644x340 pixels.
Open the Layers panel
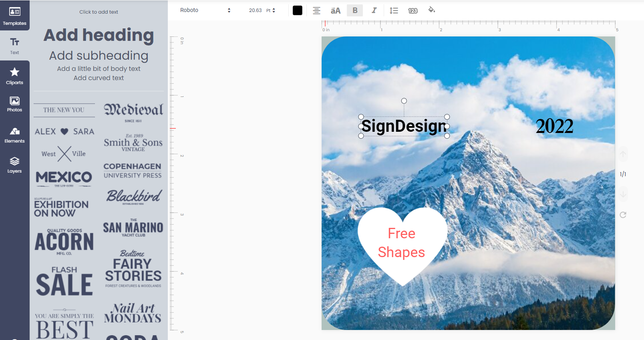[x=14, y=165]
